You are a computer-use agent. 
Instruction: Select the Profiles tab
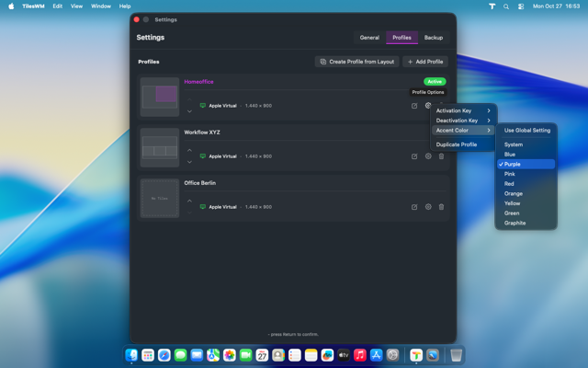402,38
